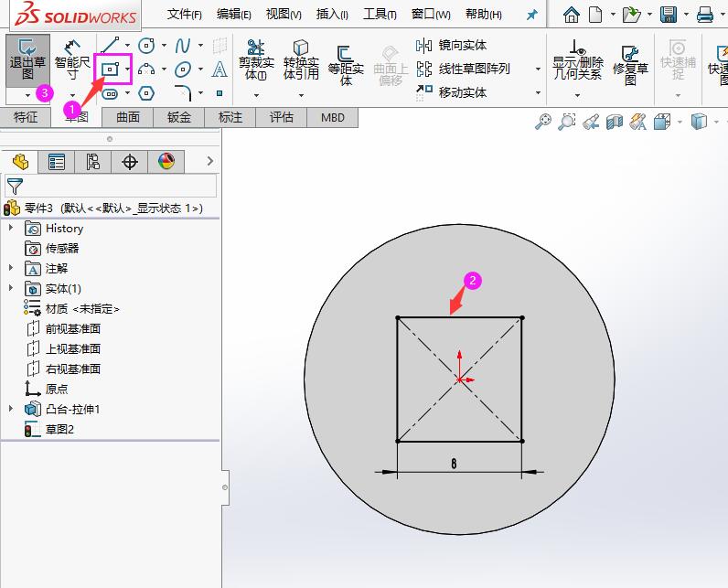Click the Home icon in title bar
Screen dimensions: 728x588
tap(571, 15)
